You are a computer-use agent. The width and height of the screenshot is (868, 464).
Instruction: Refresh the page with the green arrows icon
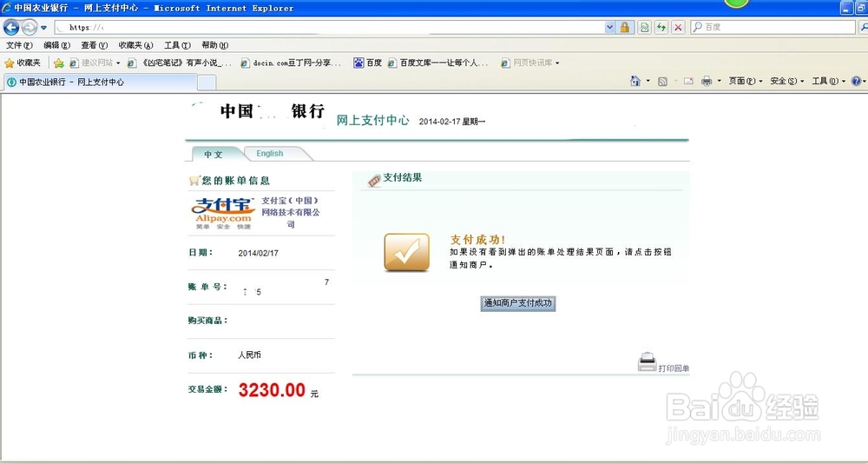pyautogui.click(x=661, y=27)
